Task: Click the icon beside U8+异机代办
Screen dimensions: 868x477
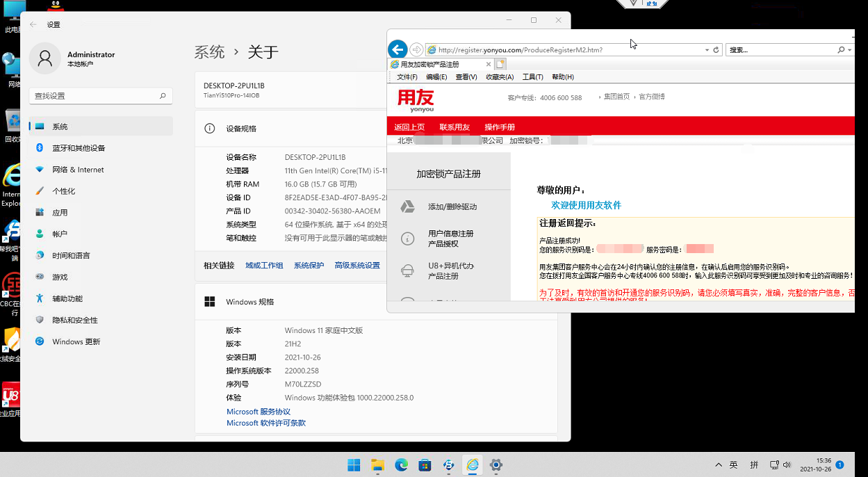Action: [x=408, y=270]
